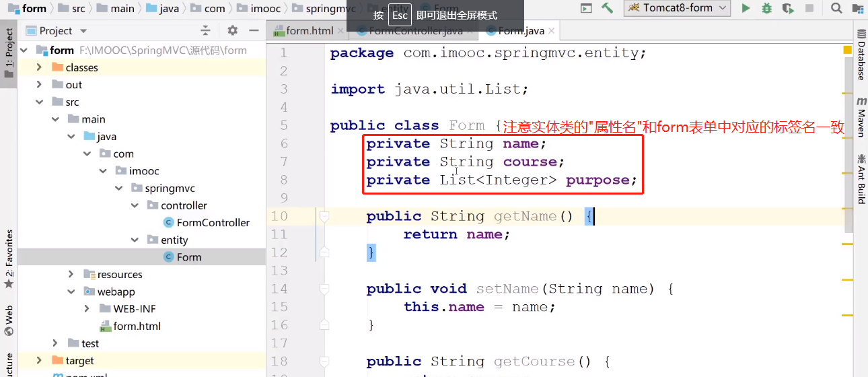
Task: Open Project Structure icon in toolbar
Action: pos(857,9)
